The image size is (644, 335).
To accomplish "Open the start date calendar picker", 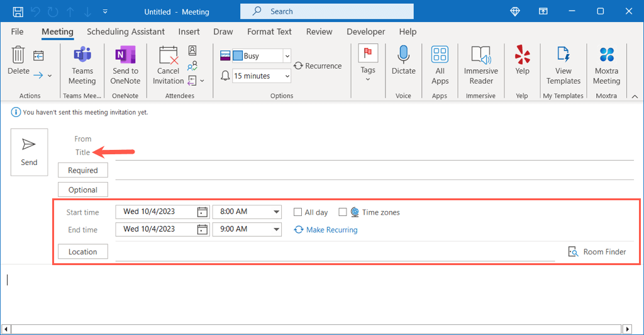I will (202, 212).
